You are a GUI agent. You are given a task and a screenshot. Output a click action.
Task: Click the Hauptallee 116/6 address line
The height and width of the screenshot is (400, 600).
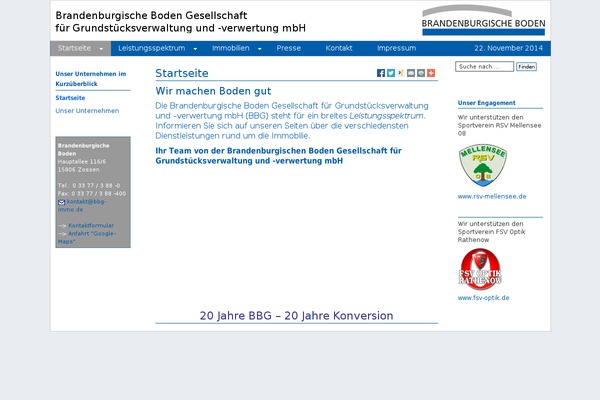pyautogui.click(x=82, y=162)
